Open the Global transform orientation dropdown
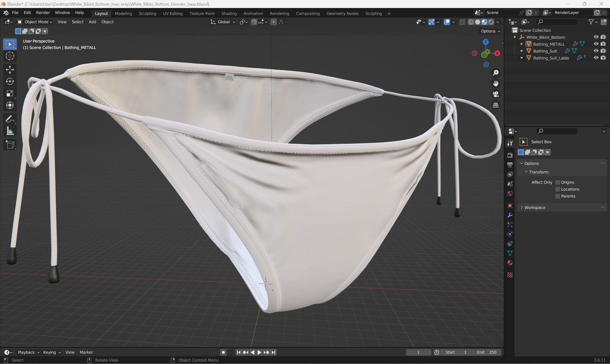 pyautogui.click(x=223, y=22)
